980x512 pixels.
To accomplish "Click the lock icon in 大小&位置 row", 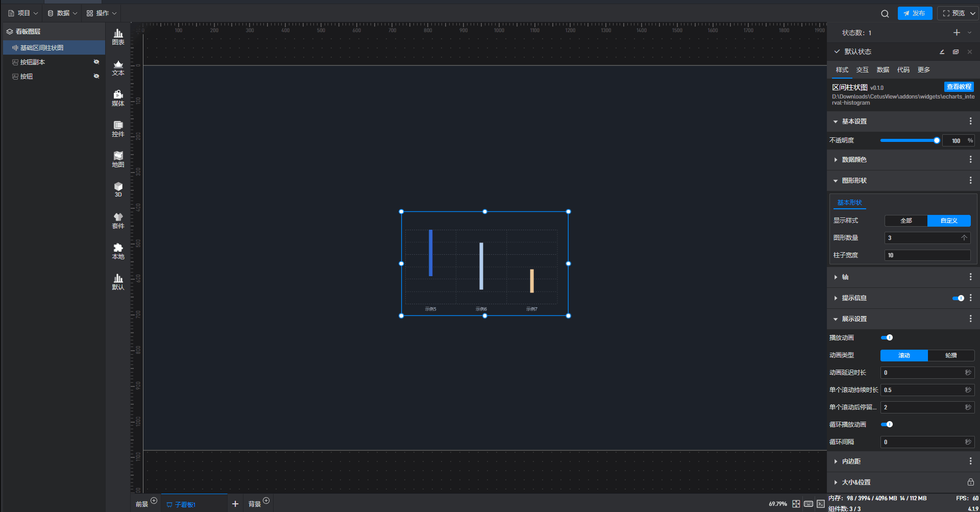I will (970, 482).
